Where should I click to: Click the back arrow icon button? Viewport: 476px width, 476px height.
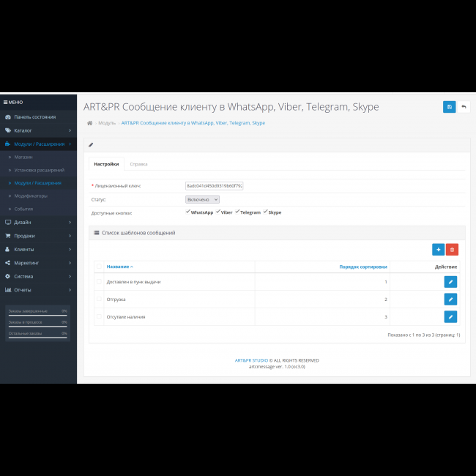(x=464, y=107)
